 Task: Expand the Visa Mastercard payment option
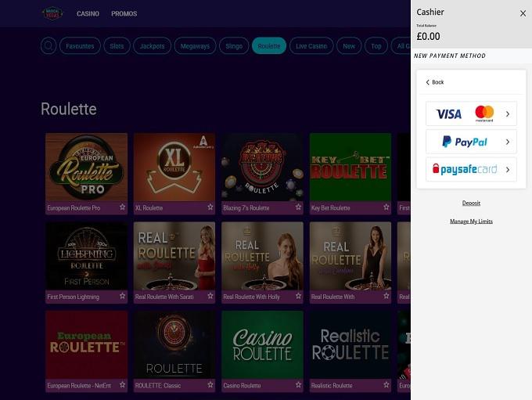click(471, 114)
